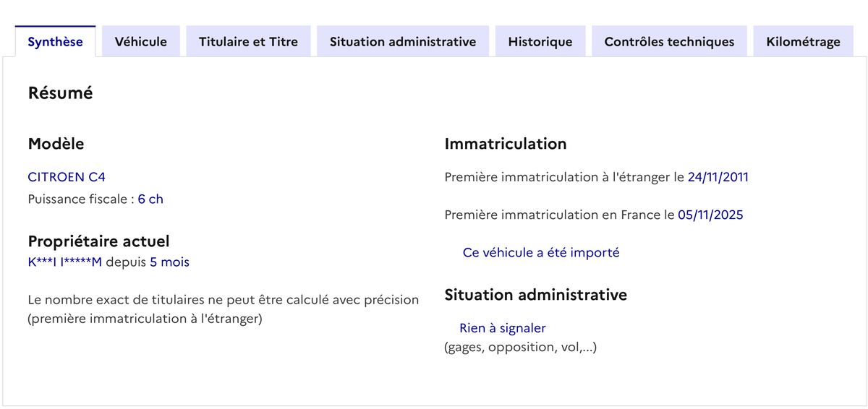Click the 6 ch fiscal power value

[x=150, y=199]
